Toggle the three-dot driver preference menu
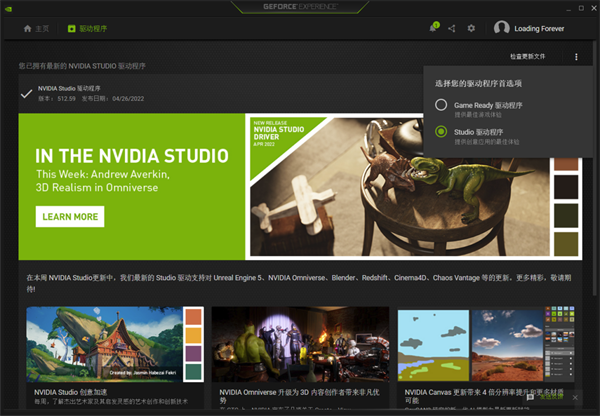Image resolution: width=600 pixels, height=416 pixels. 576,57
